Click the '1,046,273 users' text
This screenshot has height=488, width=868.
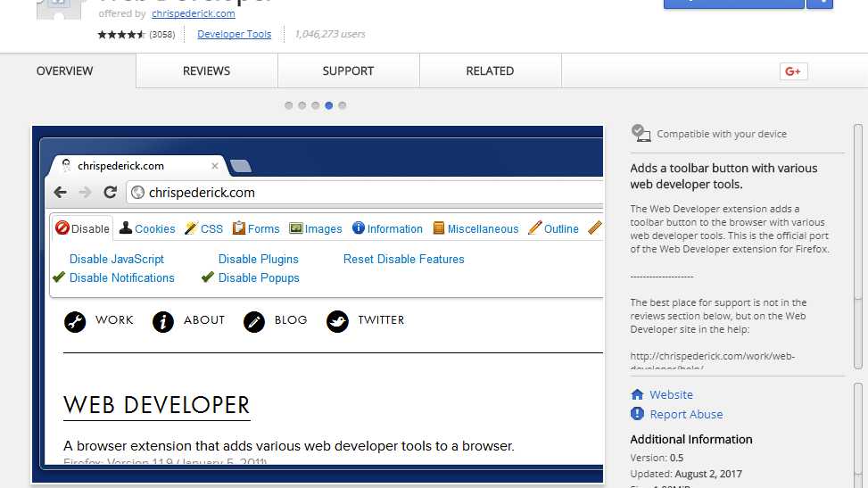(330, 34)
